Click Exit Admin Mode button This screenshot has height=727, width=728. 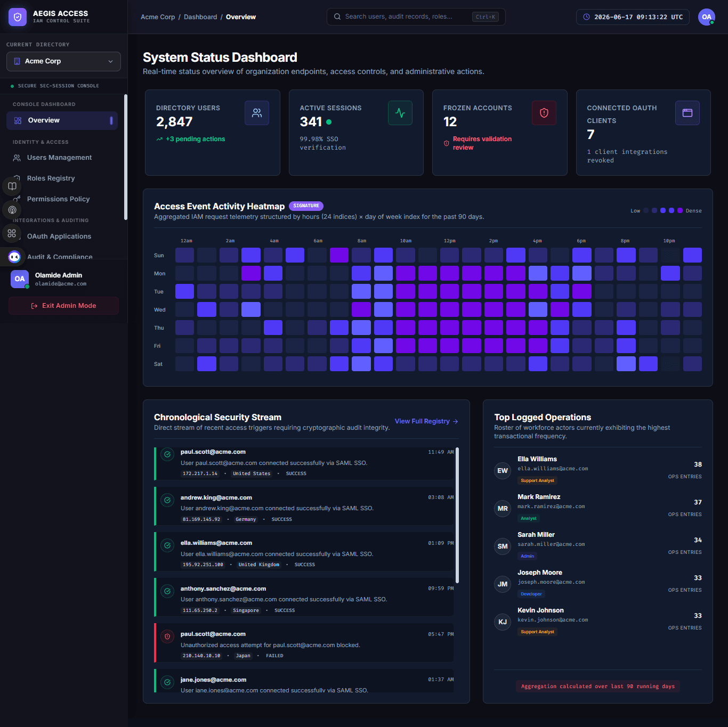pyautogui.click(x=63, y=306)
